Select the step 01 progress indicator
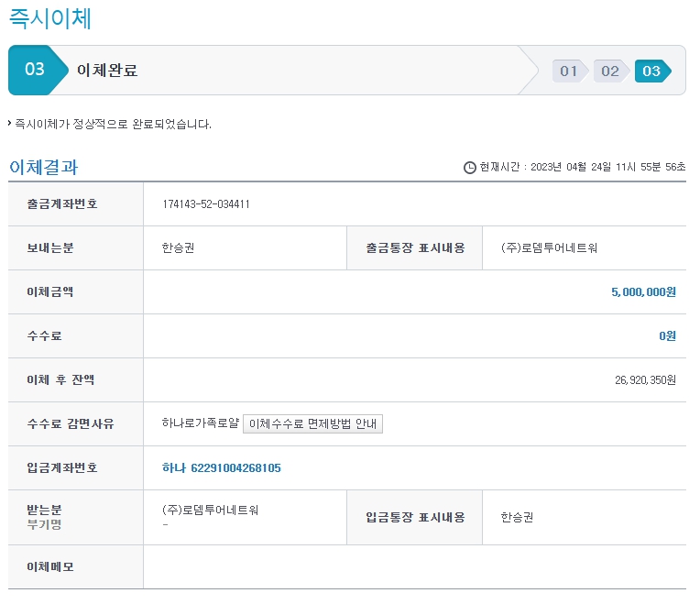 (x=569, y=71)
